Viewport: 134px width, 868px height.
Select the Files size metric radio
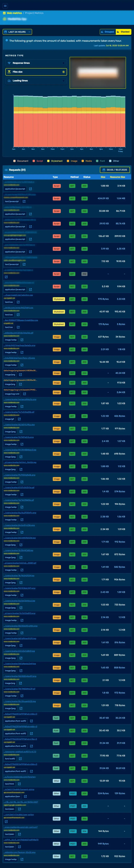click(63, 72)
